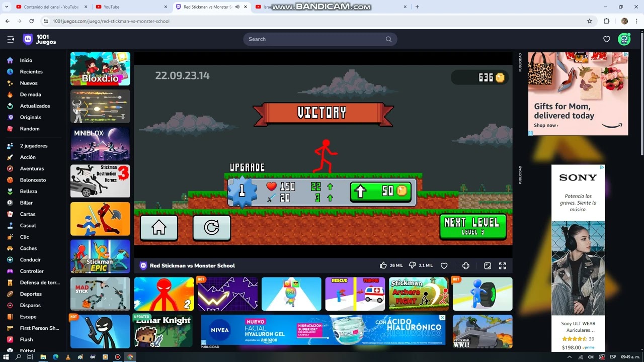Open the hamburger menu icon
The width and height of the screenshot is (644, 362).
point(11,39)
